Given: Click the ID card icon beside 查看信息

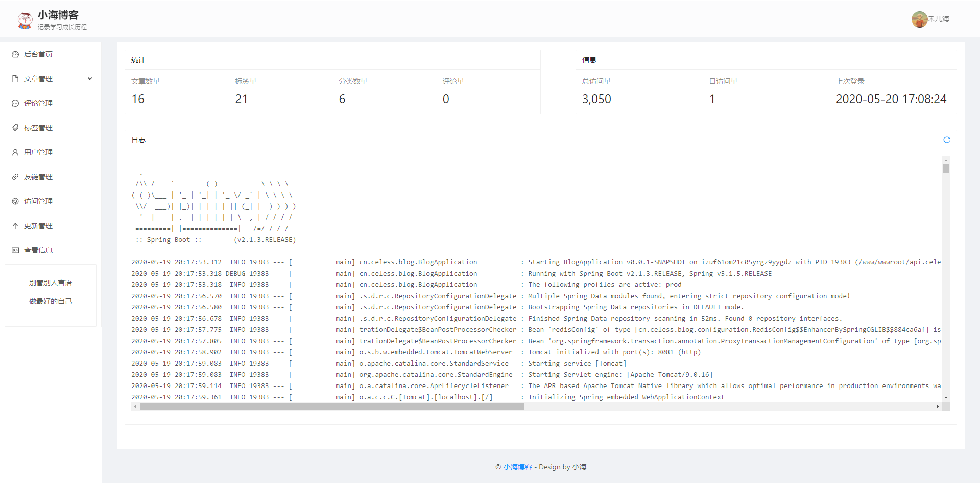Looking at the screenshot, I should point(15,250).
